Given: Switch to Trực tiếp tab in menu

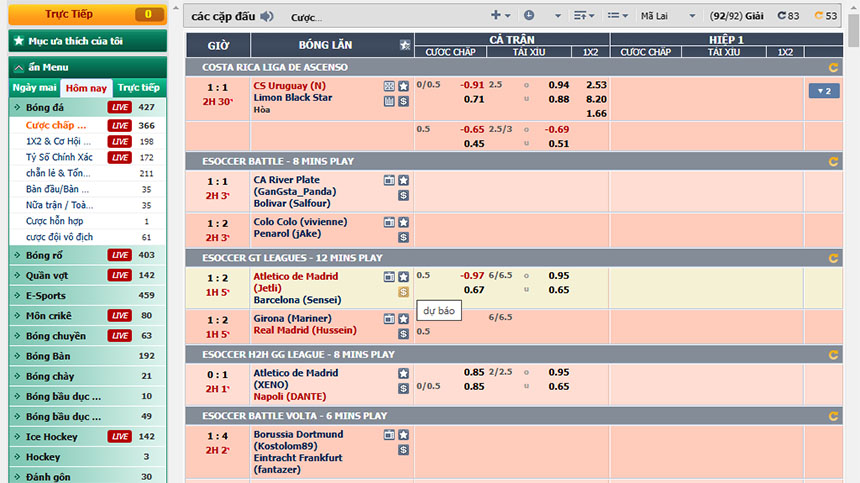Looking at the screenshot, I should pos(139,88).
